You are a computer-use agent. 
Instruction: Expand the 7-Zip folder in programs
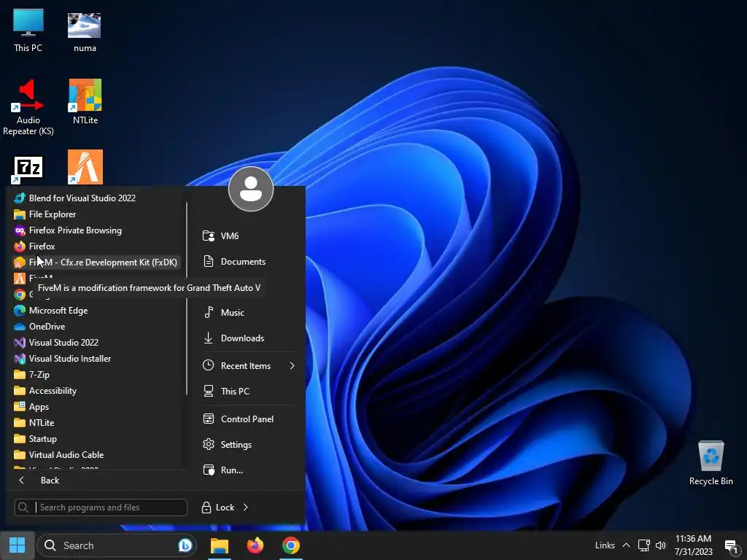[x=96, y=375]
